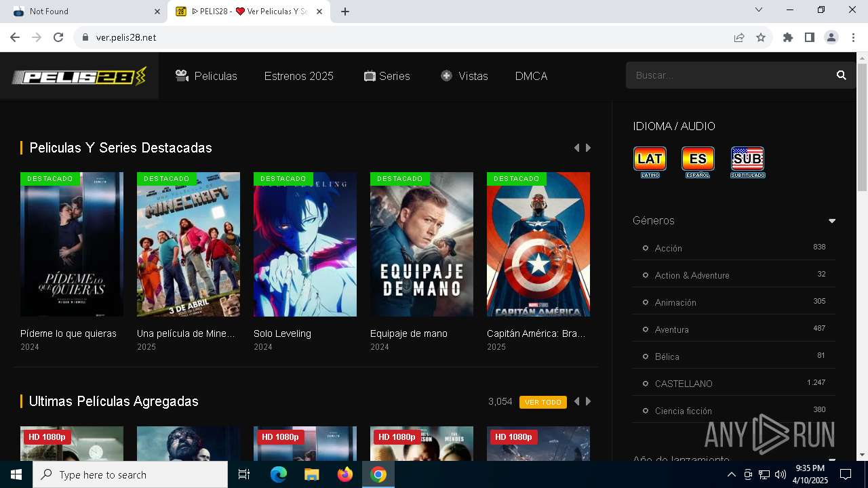Open Microsoft Edge from taskbar
Image resolution: width=868 pixels, height=488 pixels.
point(279,474)
